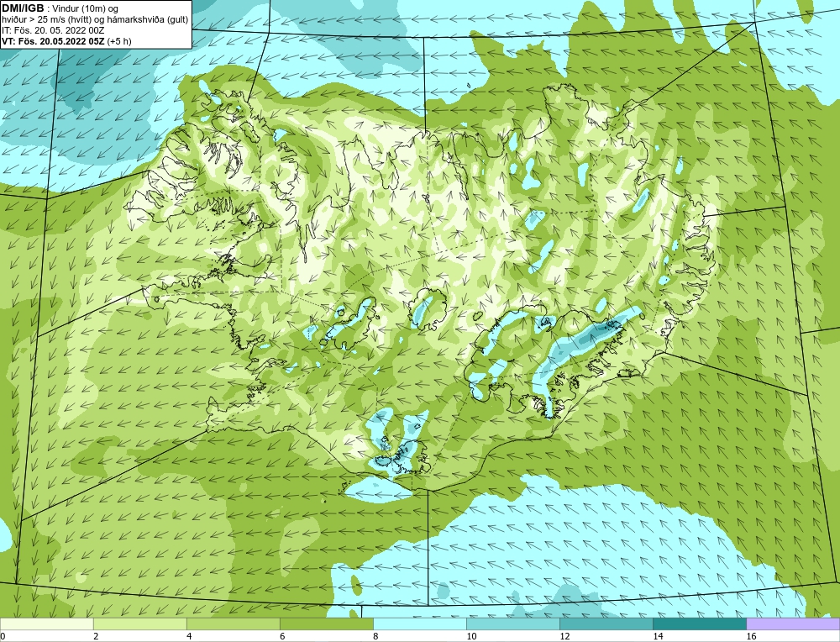Click the 4–6 m/s green legend swatch
840x642 pixels.
tap(233, 624)
